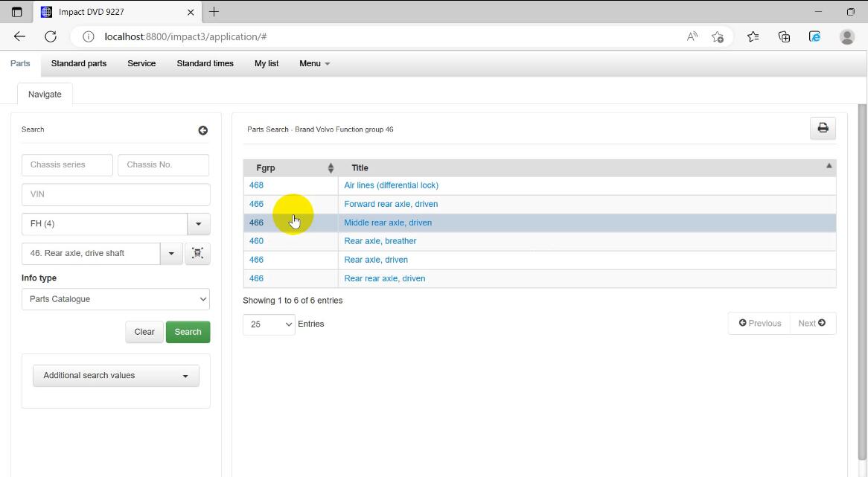Open the Service menu tab
The width and height of the screenshot is (868, 477).
pyautogui.click(x=141, y=63)
